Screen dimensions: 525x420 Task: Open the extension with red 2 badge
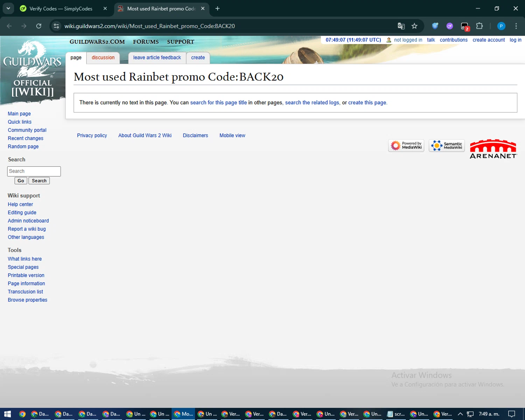click(x=465, y=26)
